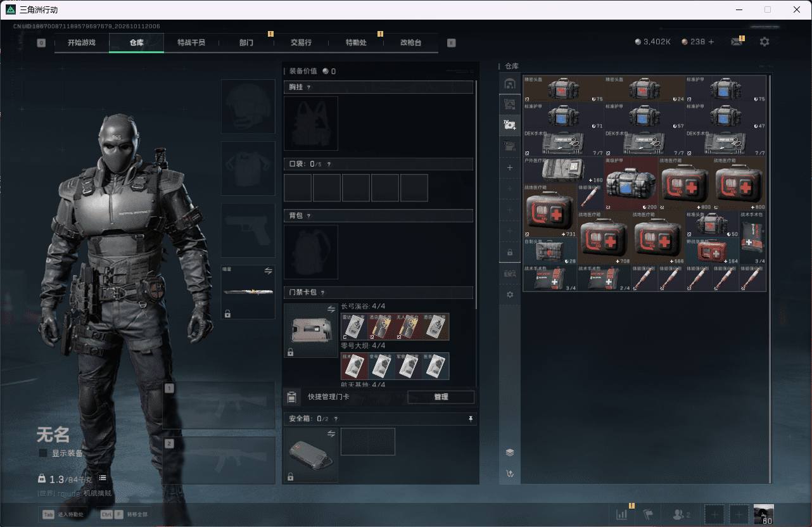Click the weight details list icon
The height and width of the screenshot is (527, 812).
point(103,478)
